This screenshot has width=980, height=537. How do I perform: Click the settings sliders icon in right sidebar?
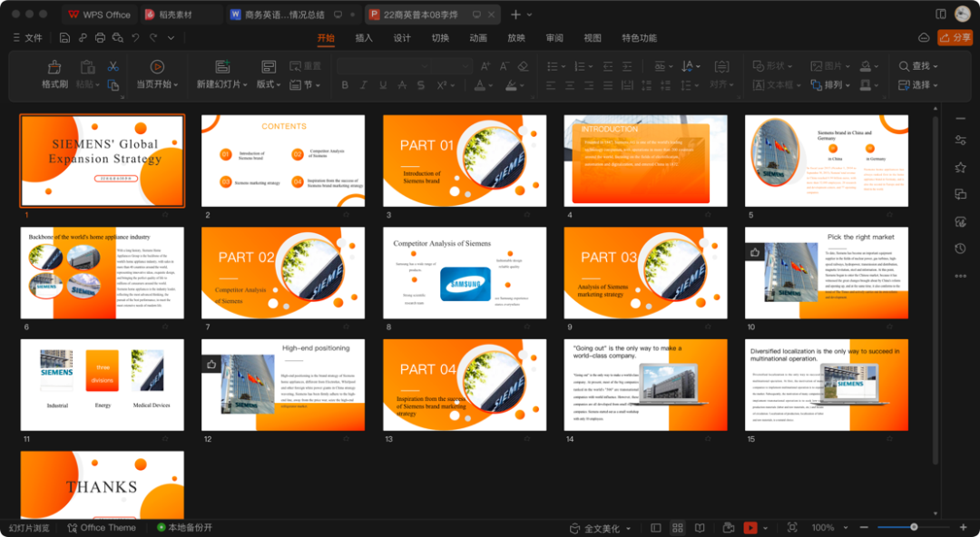(961, 140)
